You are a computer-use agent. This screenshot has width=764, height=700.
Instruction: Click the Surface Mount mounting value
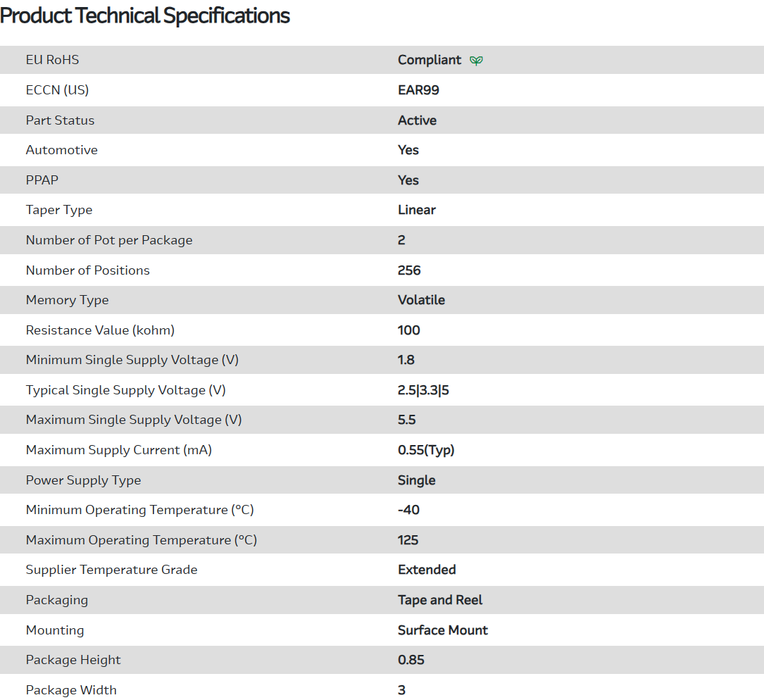(x=443, y=630)
